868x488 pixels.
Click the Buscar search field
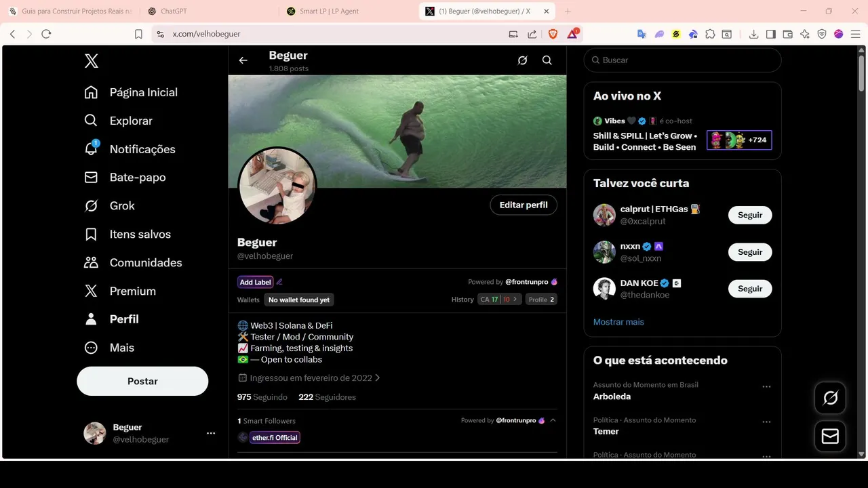682,60
